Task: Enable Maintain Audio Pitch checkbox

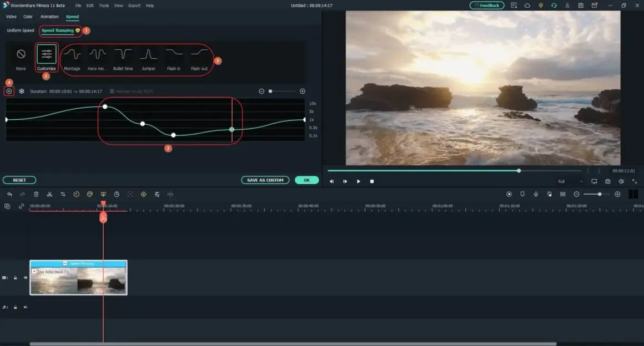Action: (112, 91)
